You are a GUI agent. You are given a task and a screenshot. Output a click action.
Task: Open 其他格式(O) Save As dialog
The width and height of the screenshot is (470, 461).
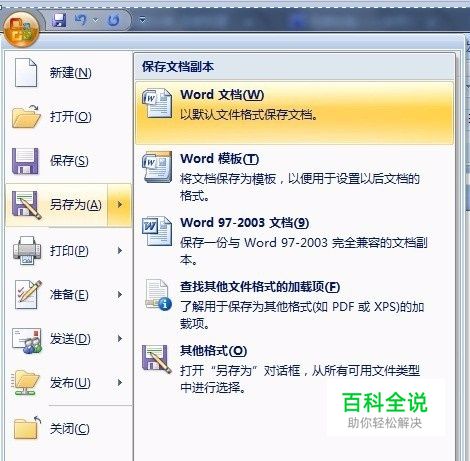point(294,369)
